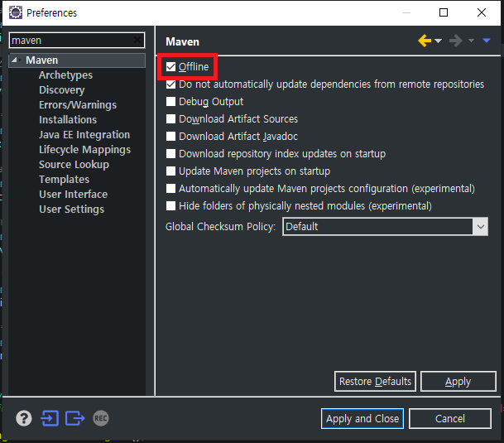Image resolution: width=504 pixels, height=443 pixels.
Task: Open the Archetypes preference page
Action: pyautogui.click(x=65, y=75)
